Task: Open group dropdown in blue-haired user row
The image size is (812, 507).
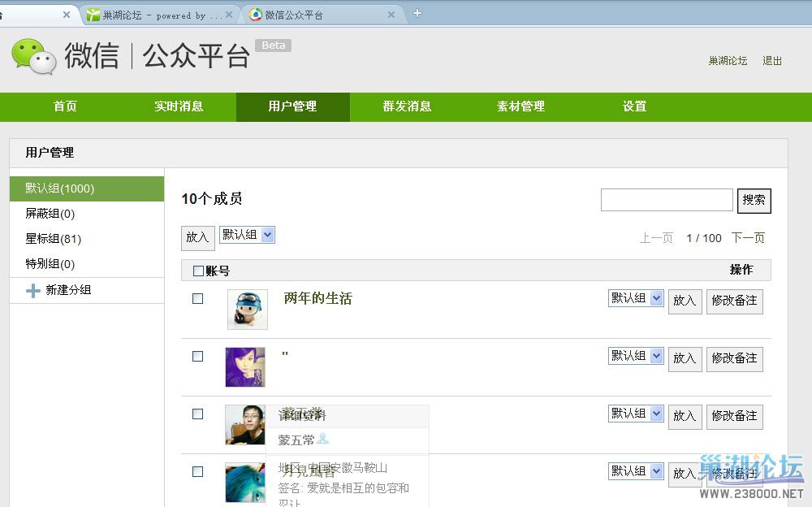Action: point(636,470)
